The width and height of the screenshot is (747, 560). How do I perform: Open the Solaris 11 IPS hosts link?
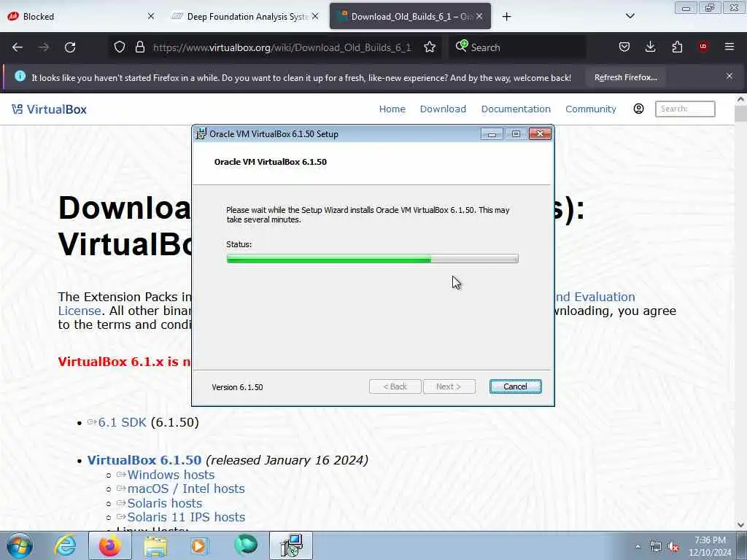(x=186, y=517)
